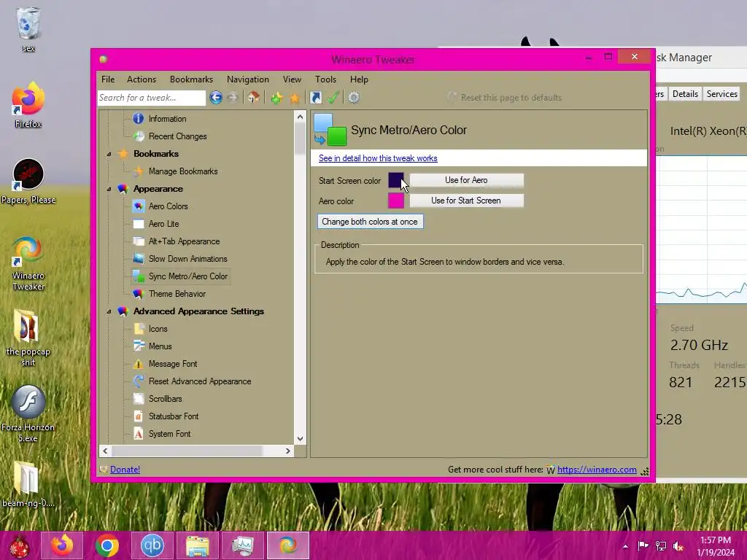Click the muted volume tray icon
Image resolution: width=747 pixels, height=560 pixels.
(x=678, y=546)
